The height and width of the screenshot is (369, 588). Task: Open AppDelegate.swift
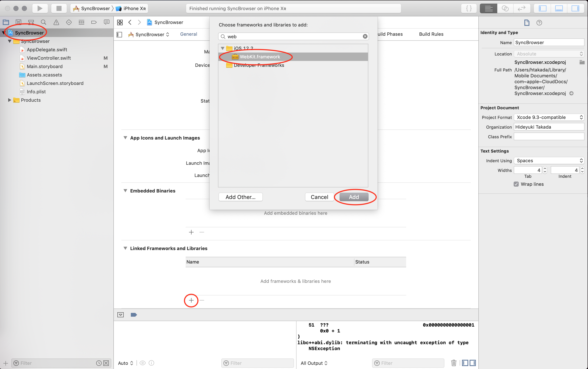click(x=47, y=50)
